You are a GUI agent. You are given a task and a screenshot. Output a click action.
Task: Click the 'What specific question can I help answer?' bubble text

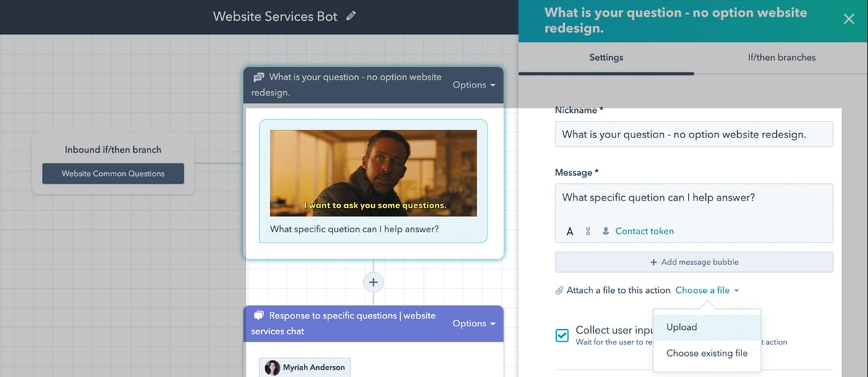(x=354, y=229)
